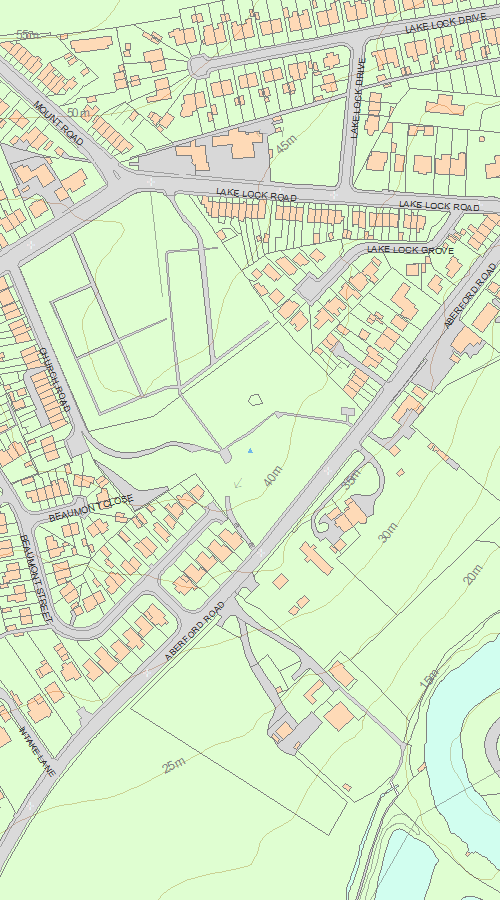
Task: Click the 25m contour label
Action: click(174, 765)
